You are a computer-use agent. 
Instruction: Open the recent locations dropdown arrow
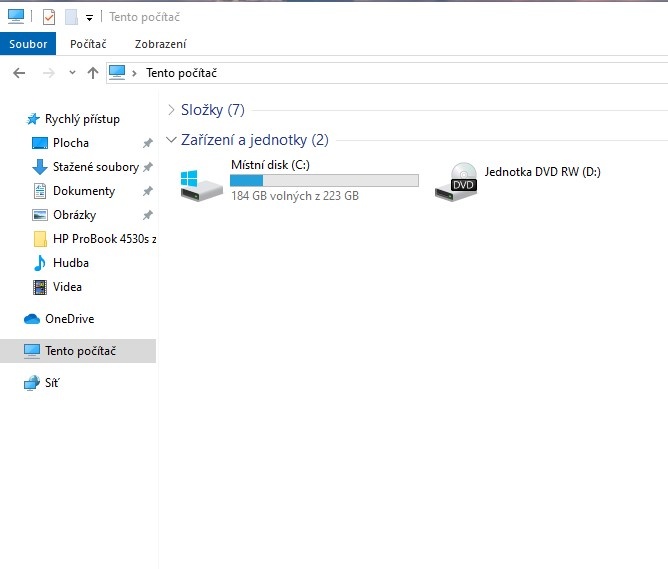tap(72, 73)
